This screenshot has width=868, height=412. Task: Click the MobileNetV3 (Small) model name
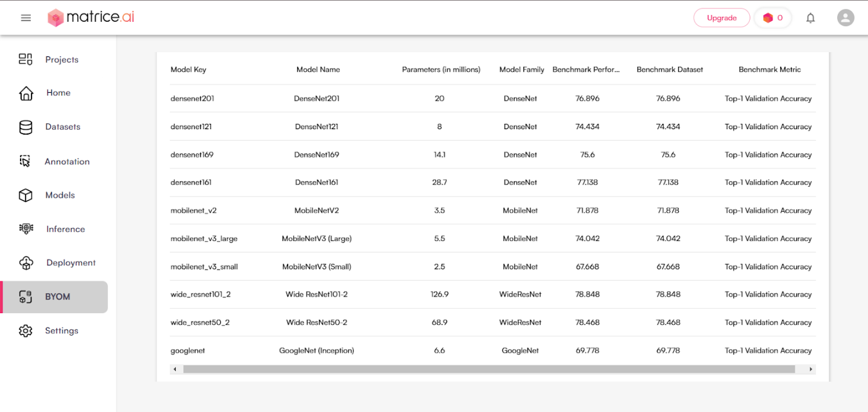click(317, 267)
